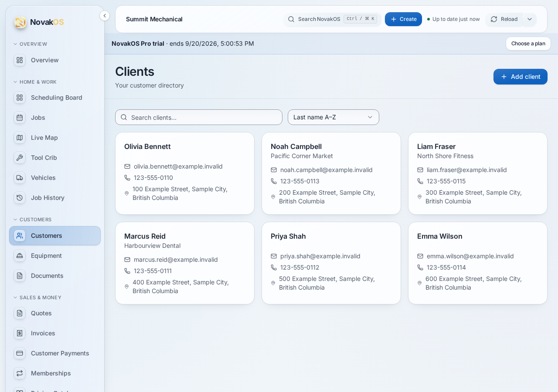Collapse the sidebar with the chevron button
This screenshot has width=558, height=392.
tap(105, 16)
